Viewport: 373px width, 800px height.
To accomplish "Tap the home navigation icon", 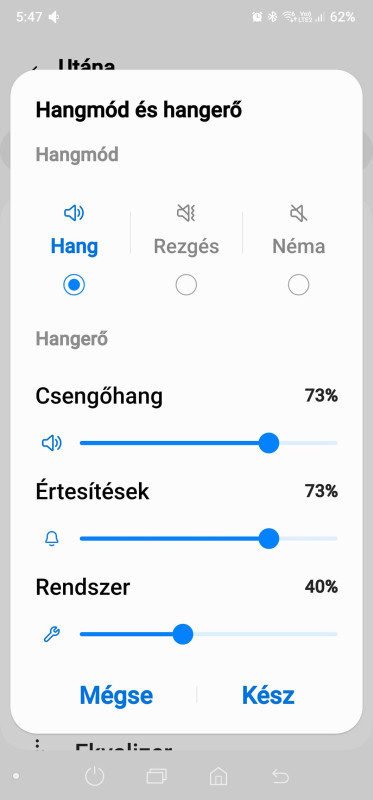I will (x=218, y=777).
